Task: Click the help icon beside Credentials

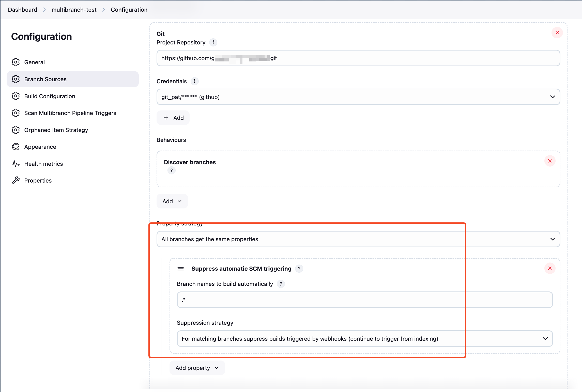Action: pyautogui.click(x=194, y=81)
